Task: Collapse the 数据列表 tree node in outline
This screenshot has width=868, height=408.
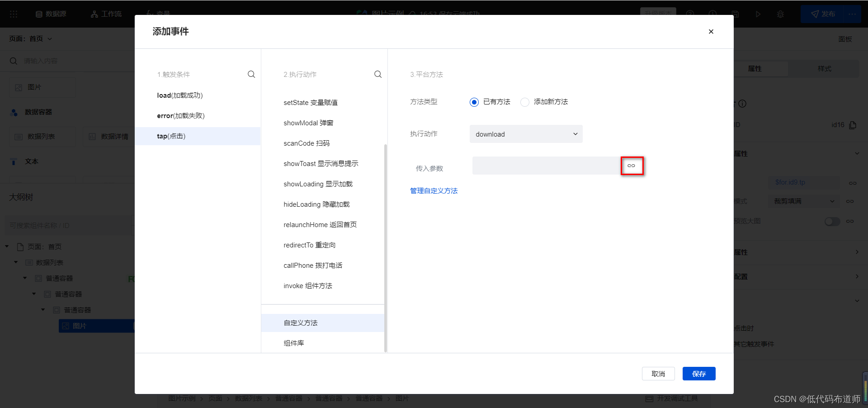Action: 16,262
